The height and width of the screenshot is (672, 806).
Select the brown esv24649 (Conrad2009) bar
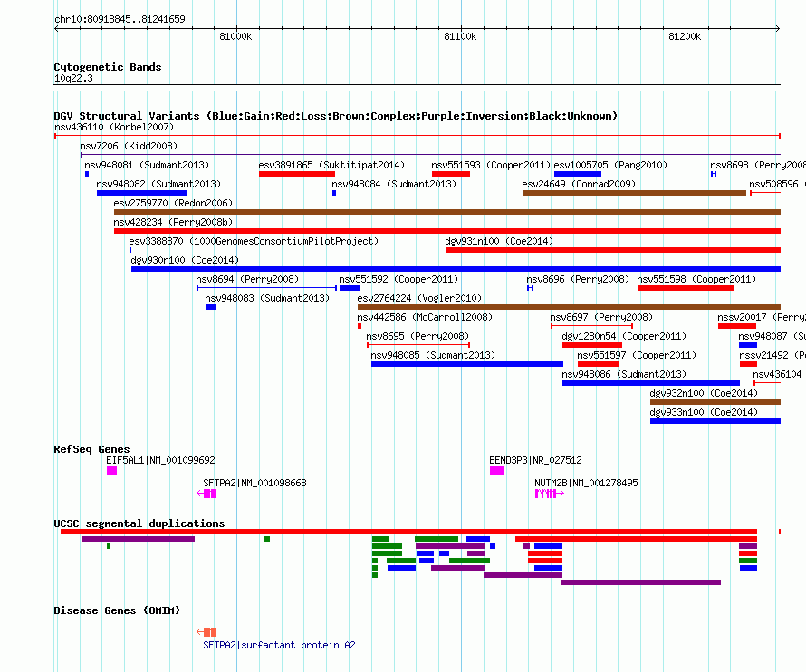[x=634, y=193]
